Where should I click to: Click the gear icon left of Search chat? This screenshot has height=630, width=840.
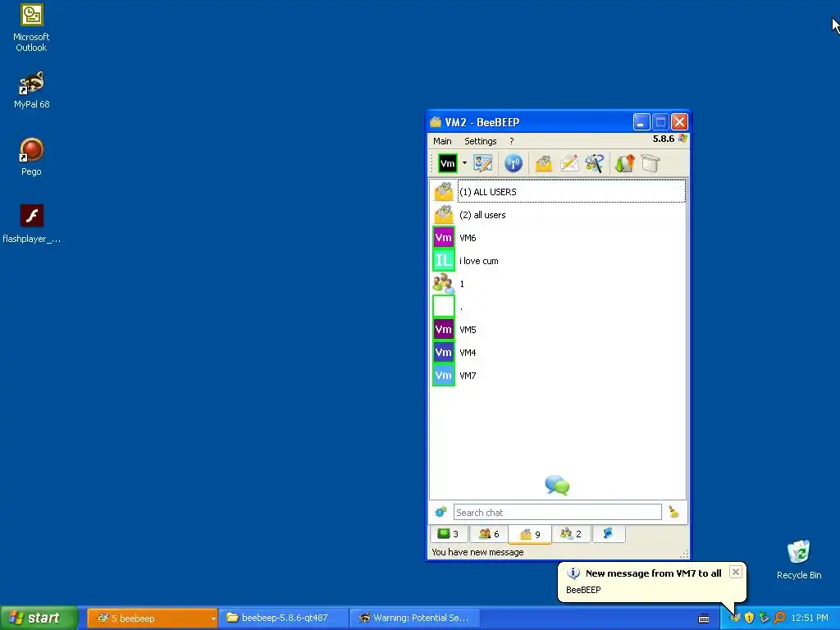[441, 512]
